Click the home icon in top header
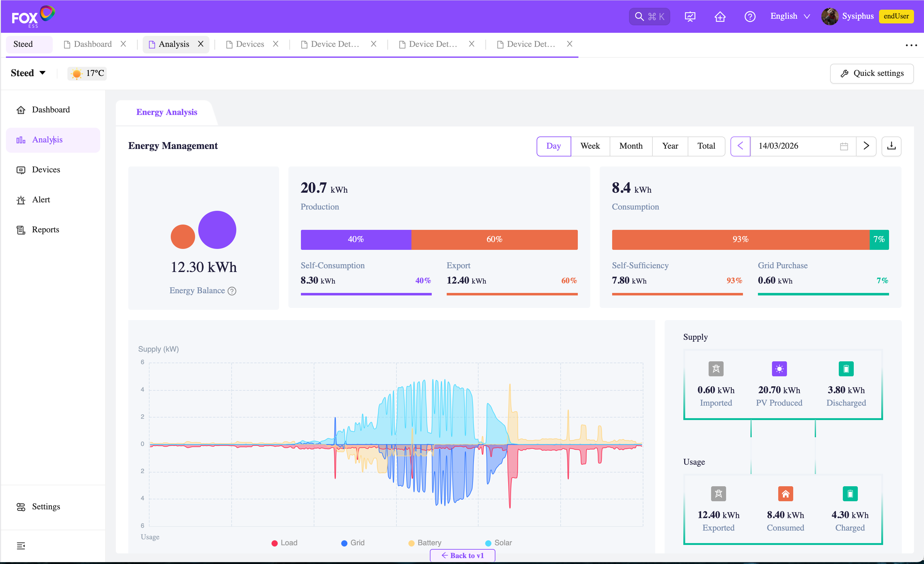924x564 pixels. [720, 17]
